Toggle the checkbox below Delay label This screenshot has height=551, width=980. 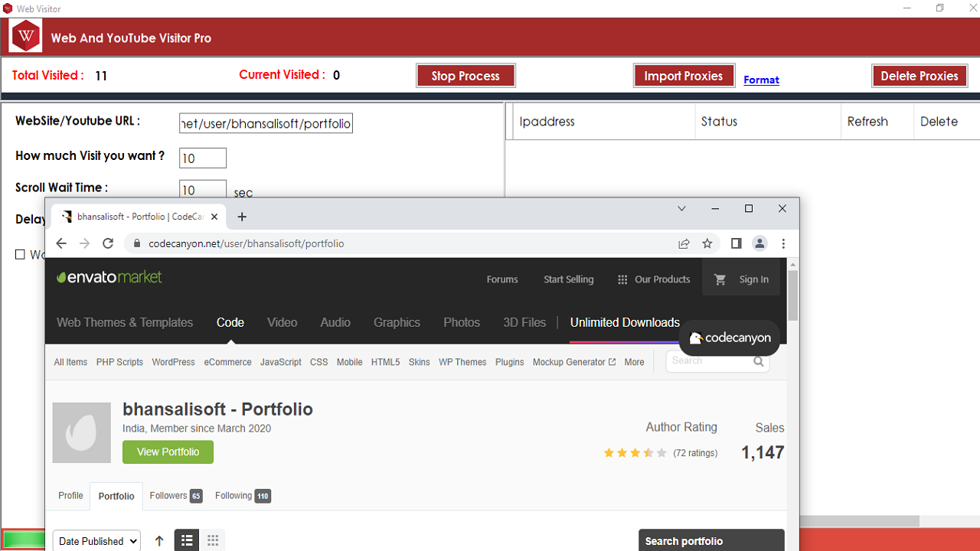point(20,254)
